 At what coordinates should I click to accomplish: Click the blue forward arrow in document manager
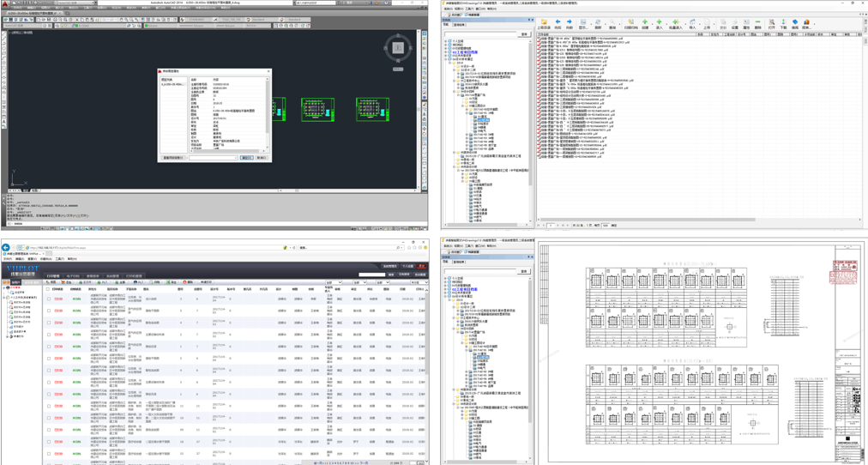570,23
